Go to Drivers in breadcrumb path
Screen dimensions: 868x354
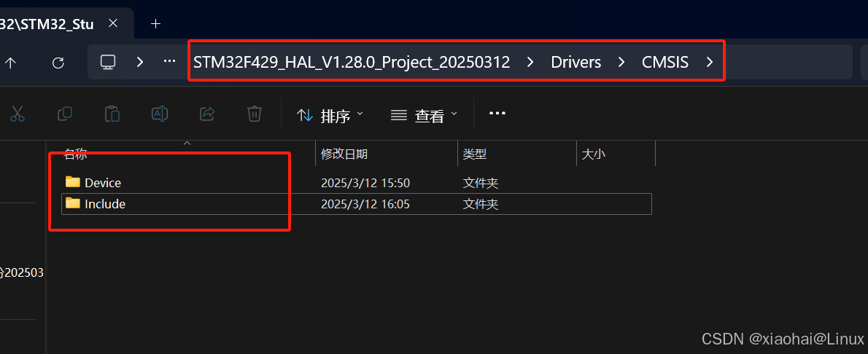(x=576, y=63)
